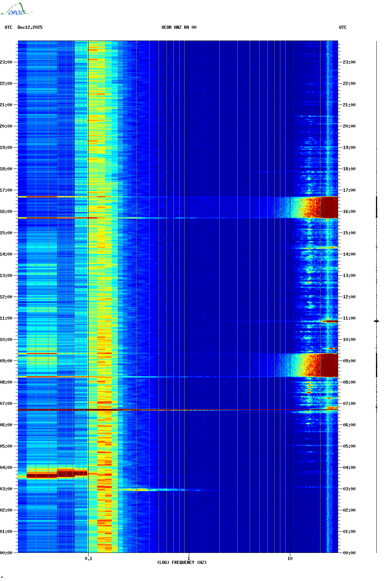This screenshot has width=392, height=581.
Task: Select the 16:00 label on right time axis
Action: [x=349, y=212]
